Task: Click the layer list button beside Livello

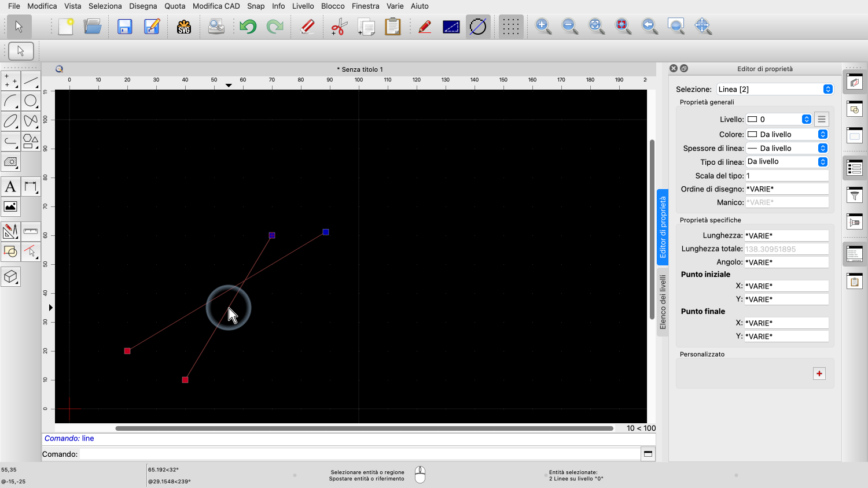Action: pyautogui.click(x=821, y=119)
